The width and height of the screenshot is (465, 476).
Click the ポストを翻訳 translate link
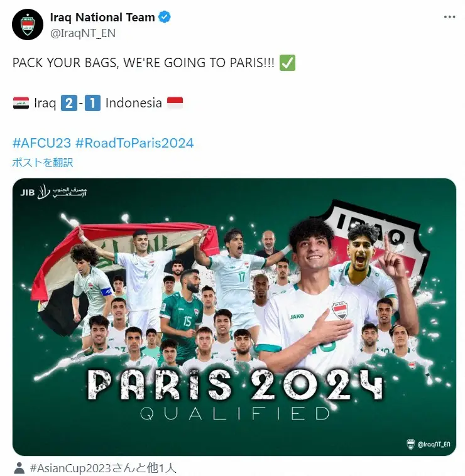[x=43, y=163]
